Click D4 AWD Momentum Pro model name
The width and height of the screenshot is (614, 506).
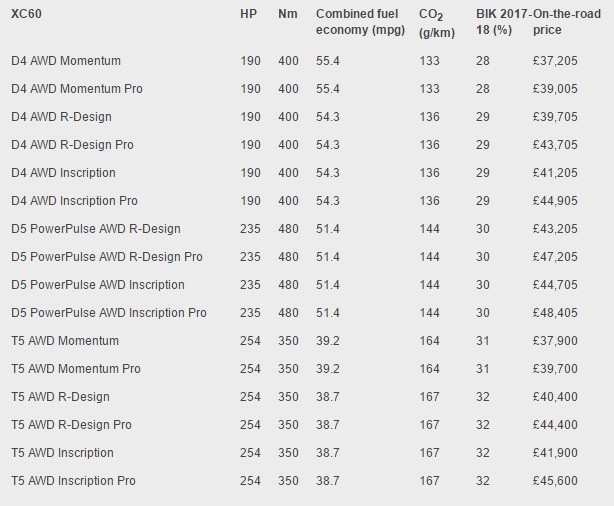click(x=76, y=89)
